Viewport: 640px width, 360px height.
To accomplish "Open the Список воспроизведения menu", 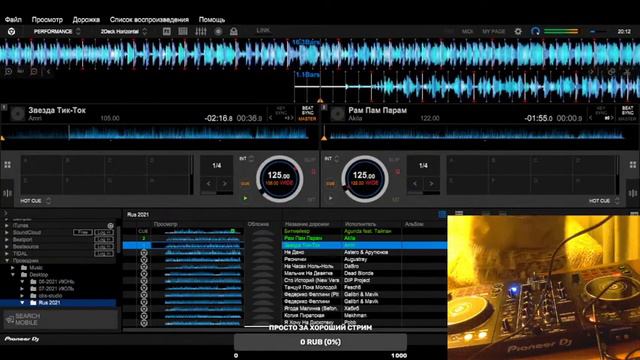I will coord(149,20).
